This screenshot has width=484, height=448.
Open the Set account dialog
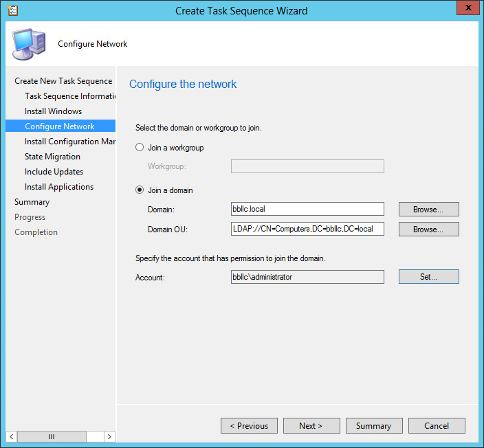click(x=429, y=277)
